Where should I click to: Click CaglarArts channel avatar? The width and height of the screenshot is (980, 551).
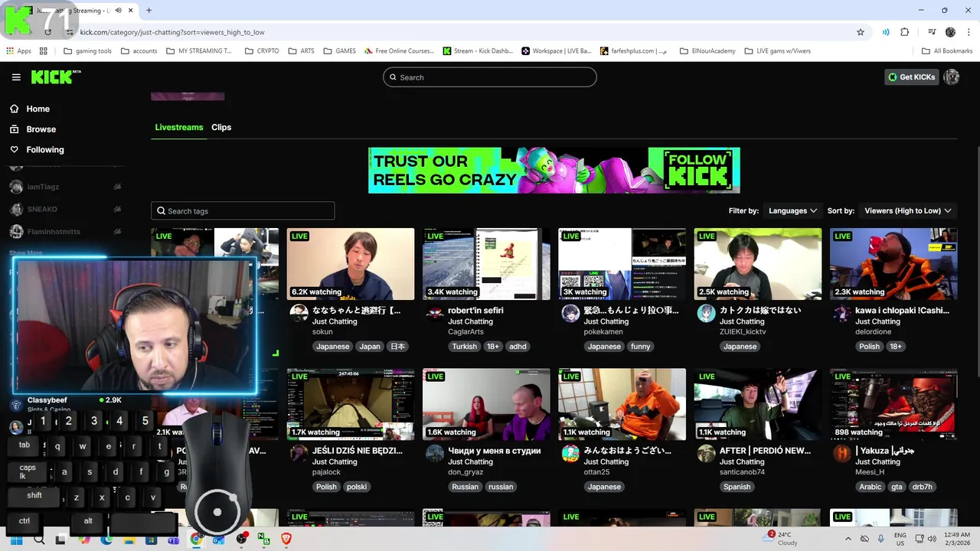pyautogui.click(x=435, y=313)
